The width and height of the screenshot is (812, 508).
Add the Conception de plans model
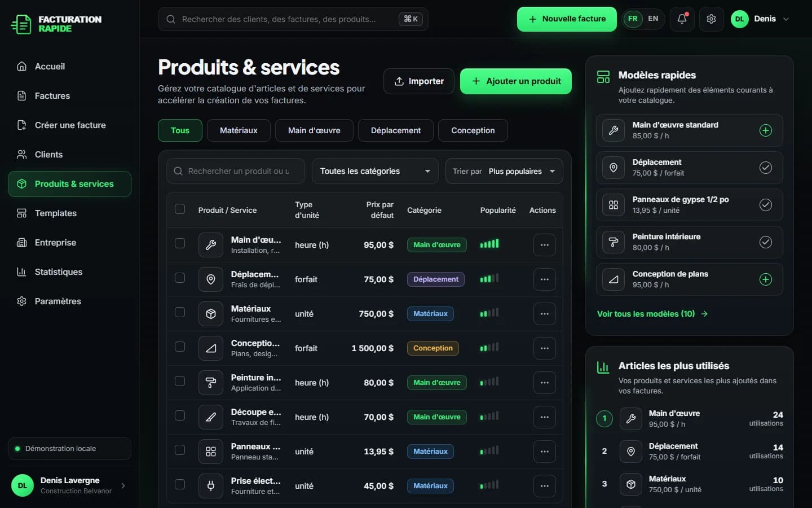point(765,279)
